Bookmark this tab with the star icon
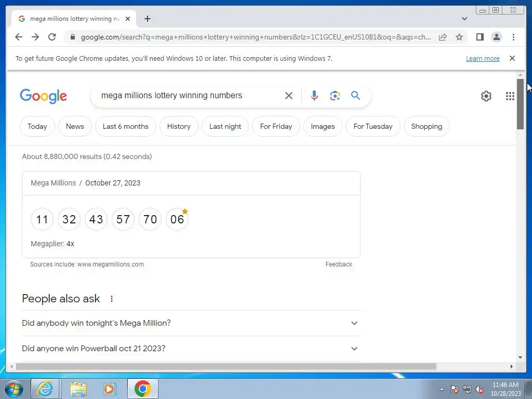Viewport: 532px width, 399px height. (x=459, y=37)
